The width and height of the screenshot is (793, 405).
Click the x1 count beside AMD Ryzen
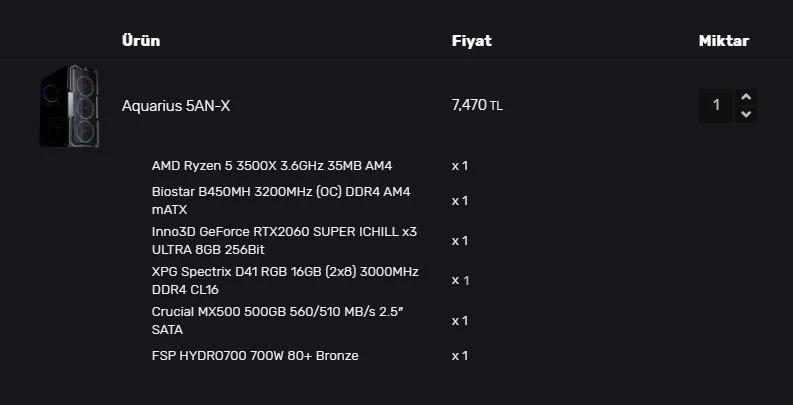pos(460,165)
